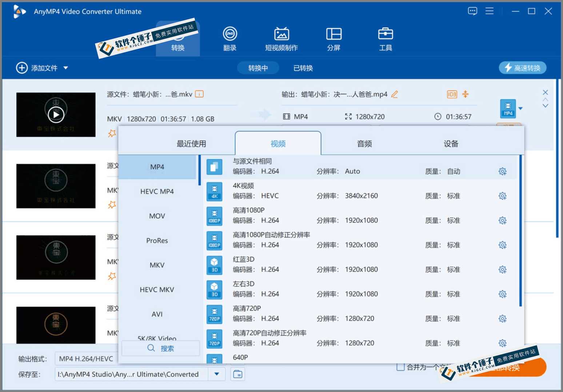Open the 输出格式 MP4 H.264/HEVC combo box
Viewport: 563px width, 392px height.
pos(87,359)
